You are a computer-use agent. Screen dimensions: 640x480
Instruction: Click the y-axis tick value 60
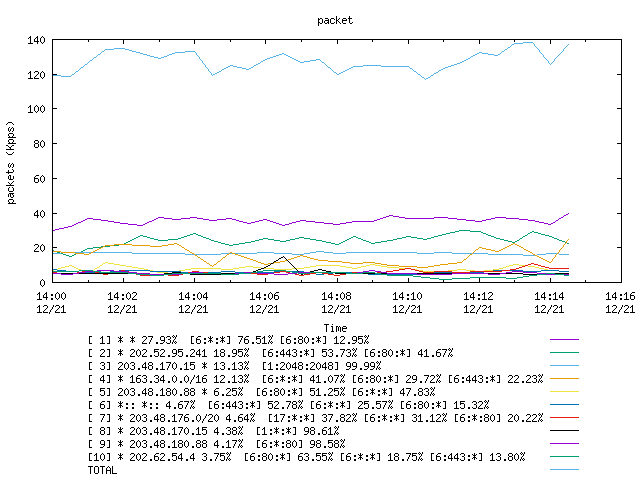point(40,179)
